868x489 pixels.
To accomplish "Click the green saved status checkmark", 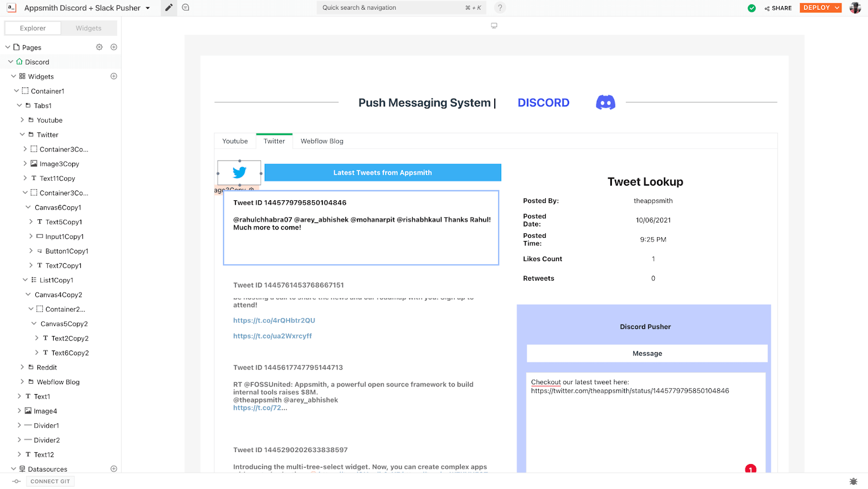I will pyautogui.click(x=751, y=8).
